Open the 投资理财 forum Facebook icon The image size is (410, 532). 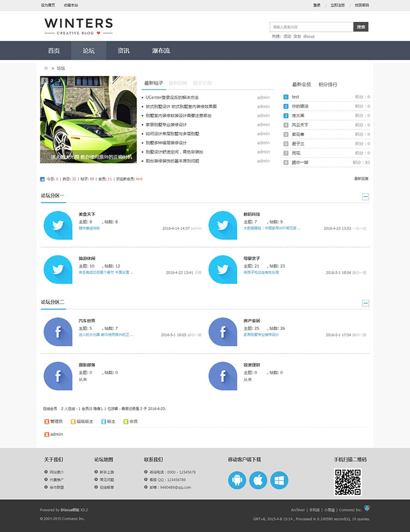pyautogui.click(x=222, y=376)
